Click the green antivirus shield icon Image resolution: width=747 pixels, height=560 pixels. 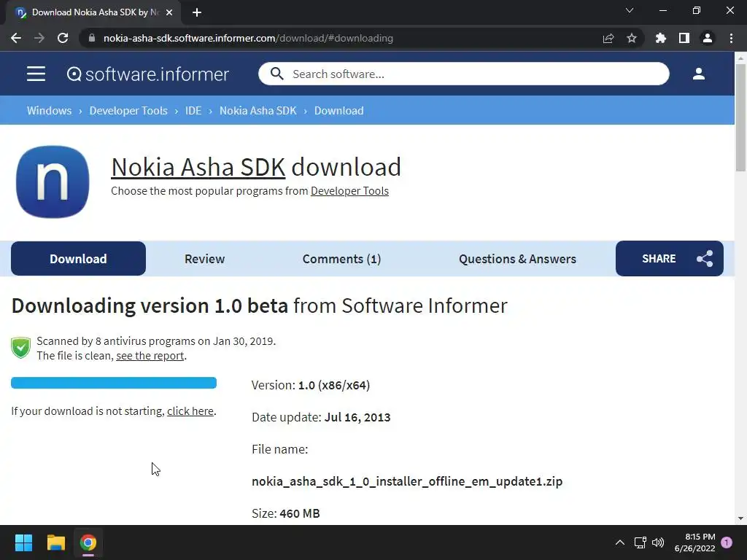coord(21,348)
